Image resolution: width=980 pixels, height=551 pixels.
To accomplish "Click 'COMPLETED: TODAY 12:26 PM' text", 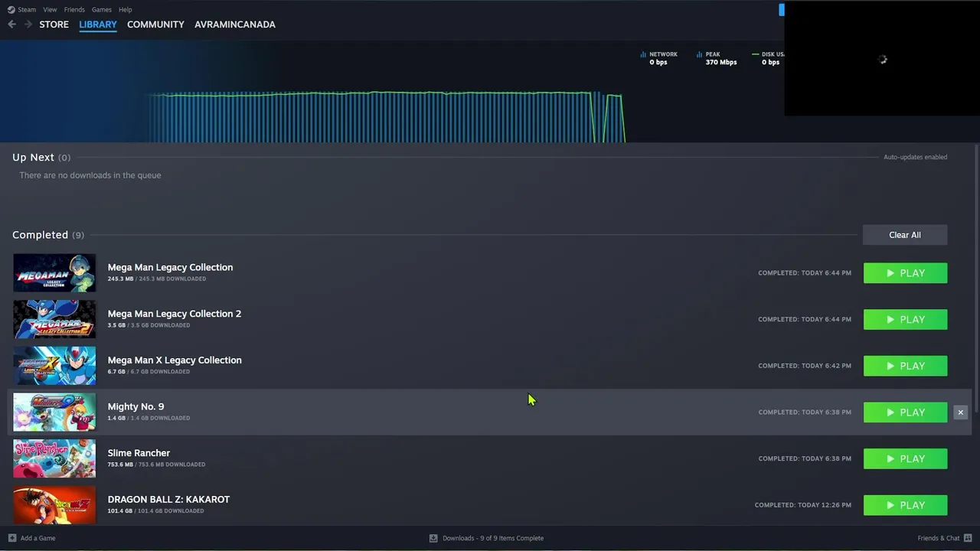I will [x=803, y=505].
